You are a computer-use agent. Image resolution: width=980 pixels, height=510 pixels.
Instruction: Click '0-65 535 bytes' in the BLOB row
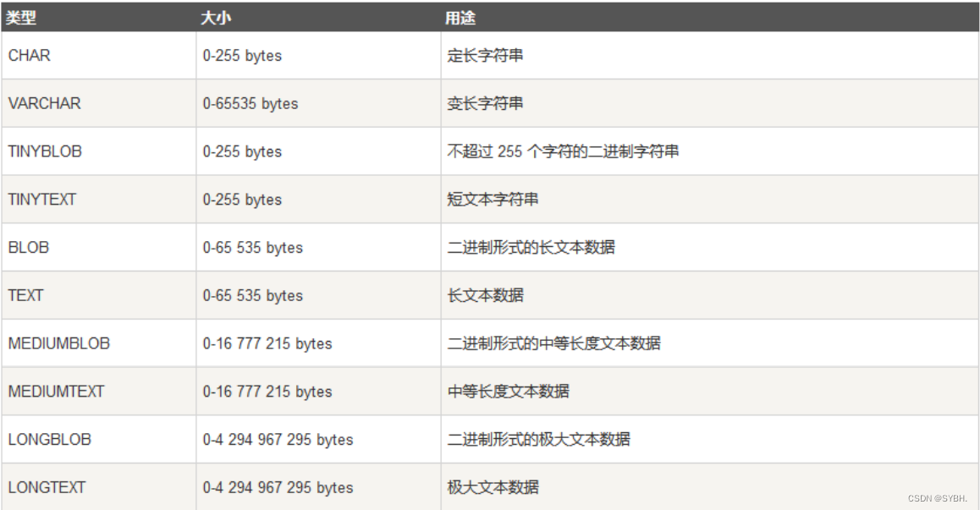pos(252,248)
